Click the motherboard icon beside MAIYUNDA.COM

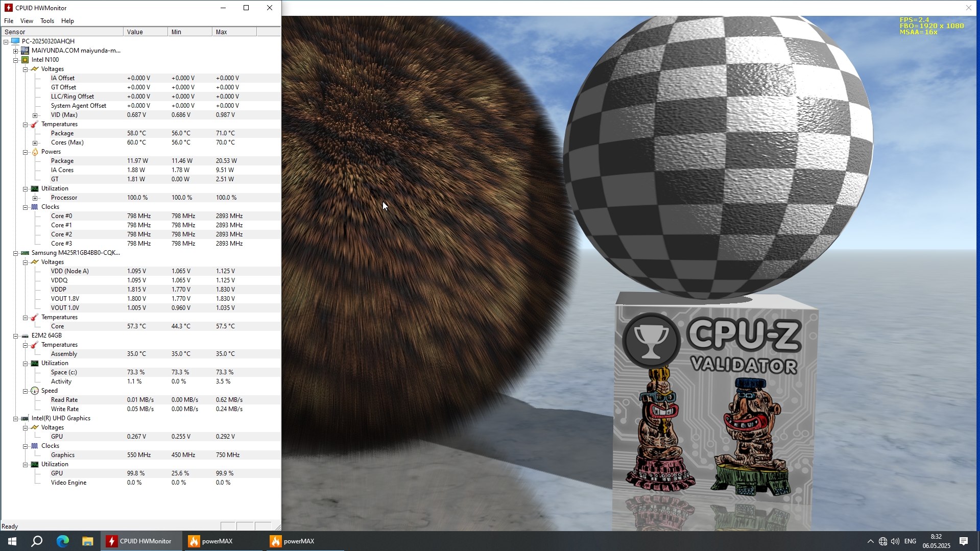(25, 51)
